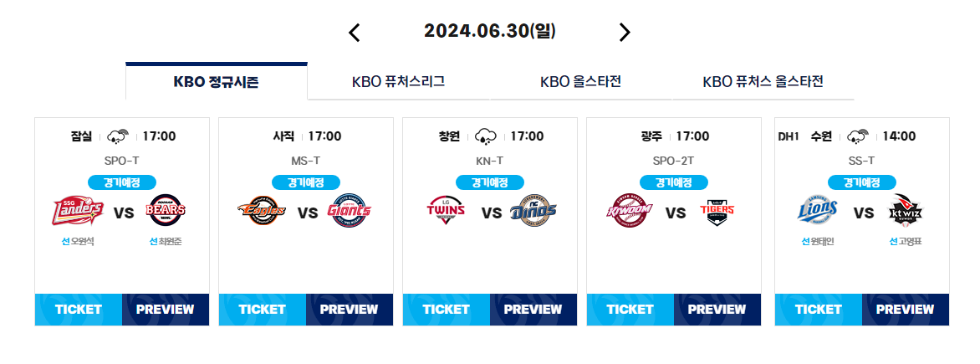Select the Lotte Giants logo
Viewport: 980px width, 364px height.
click(x=349, y=211)
